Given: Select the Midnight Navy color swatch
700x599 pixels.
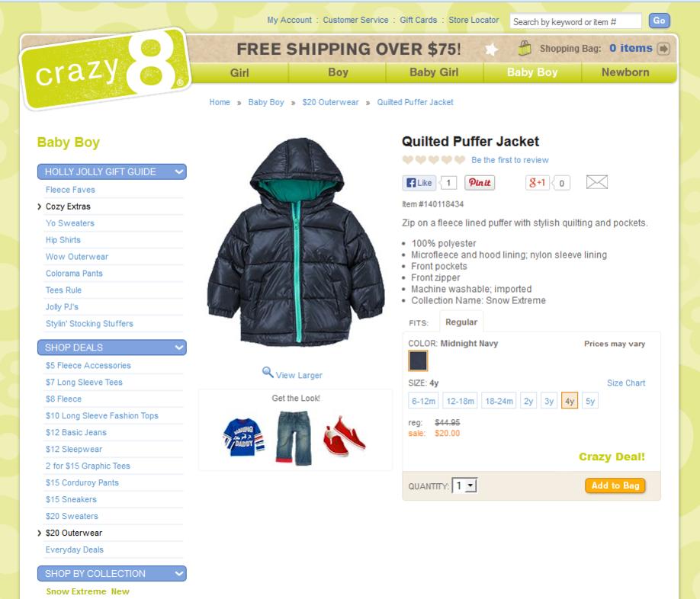Looking at the screenshot, I should 418,360.
